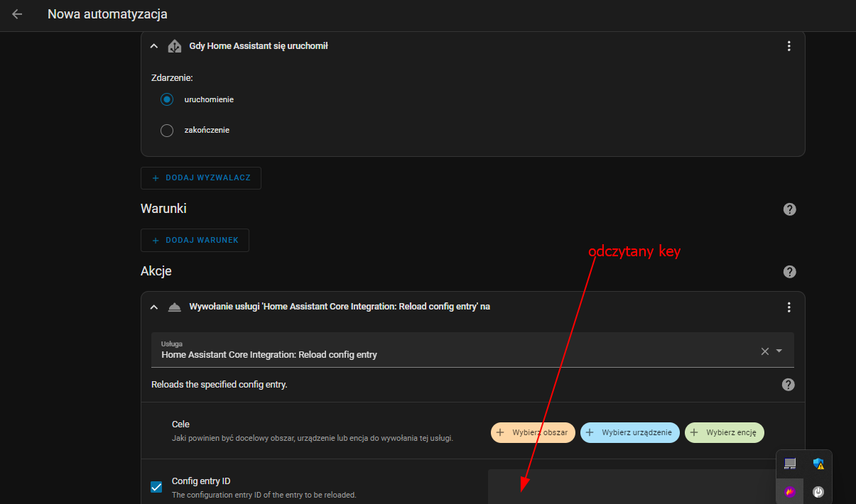Click the service bell icon in the action header

(175, 307)
